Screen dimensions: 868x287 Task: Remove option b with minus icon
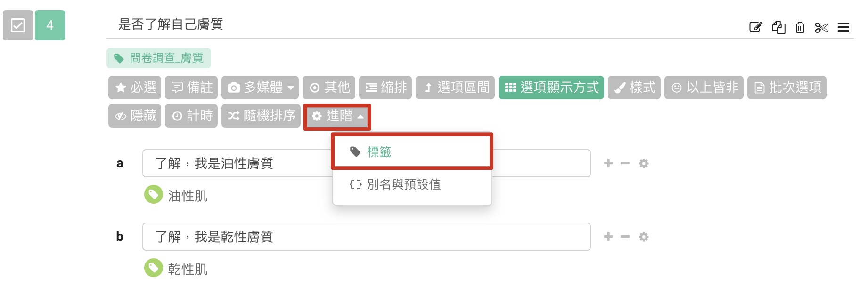point(625,237)
